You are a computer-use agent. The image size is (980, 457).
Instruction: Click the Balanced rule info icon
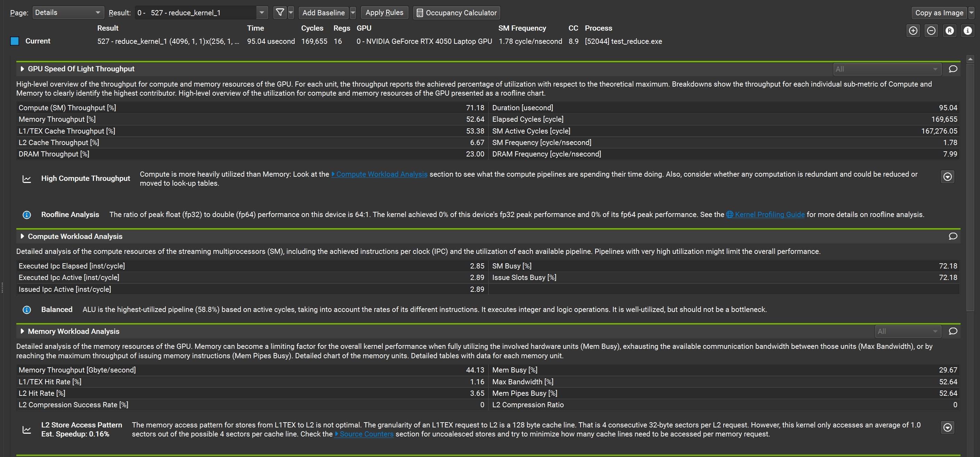[x=27, y=310]
